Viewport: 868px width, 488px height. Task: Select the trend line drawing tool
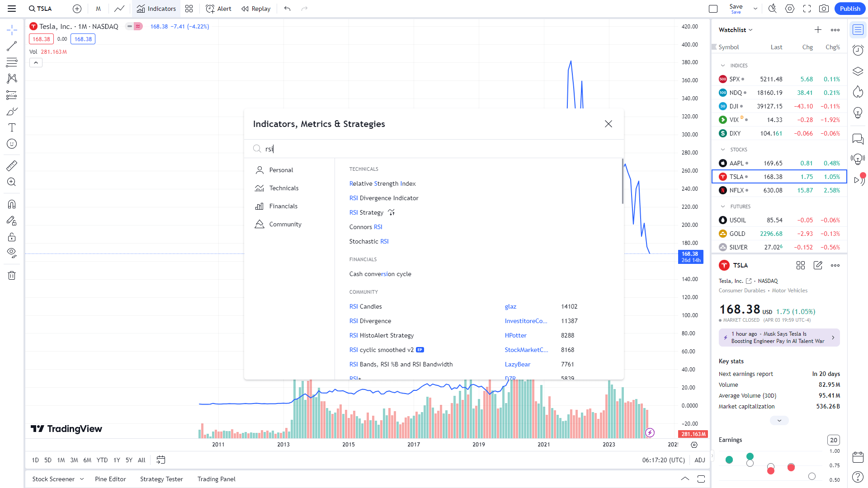tap(12, 46)
